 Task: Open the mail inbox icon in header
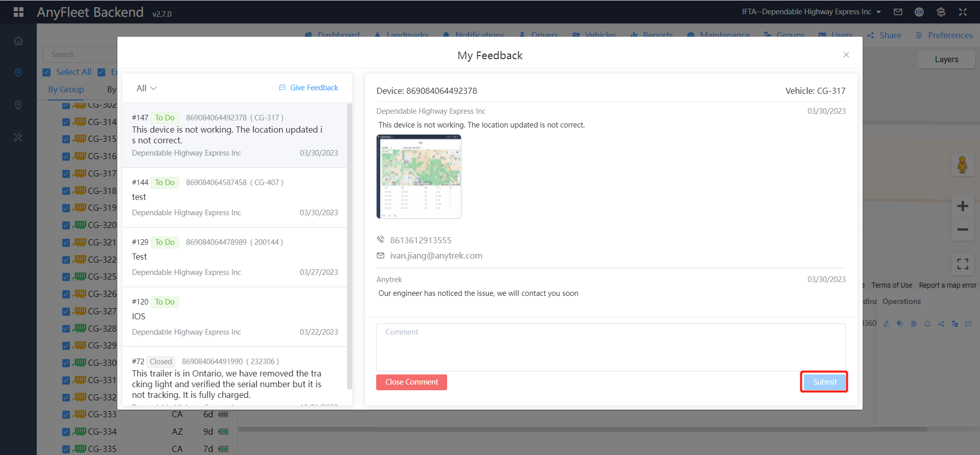tap(898, 12)
